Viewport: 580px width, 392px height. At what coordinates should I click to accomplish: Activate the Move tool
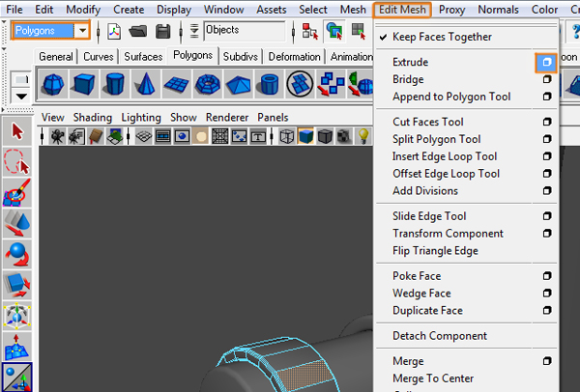pos(17,224)
